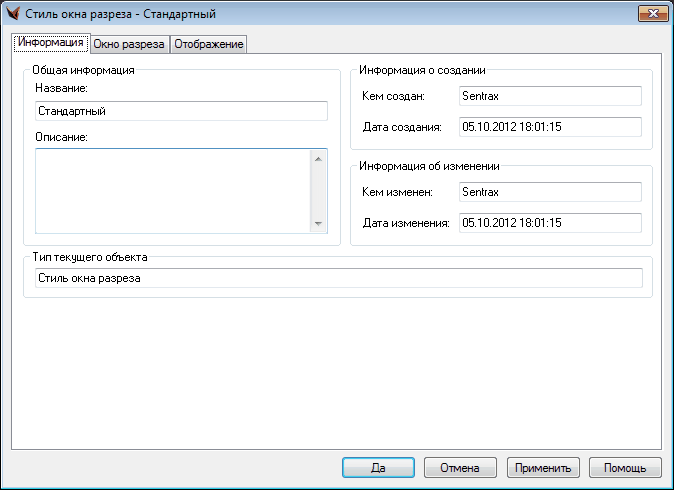This screenshot has height=490, width=674.
Task: Click the Дата изменения field
Action: (x=549, y=222)
